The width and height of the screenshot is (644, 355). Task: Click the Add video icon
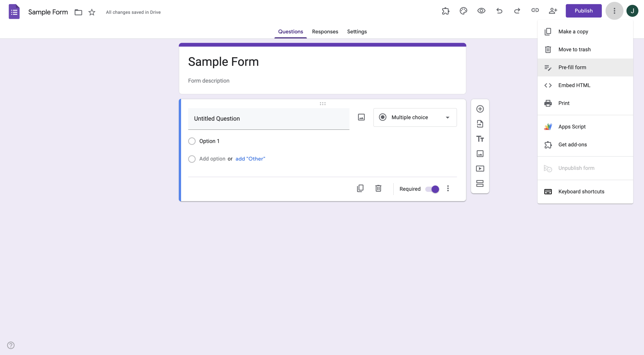click(x=480, y=169)
